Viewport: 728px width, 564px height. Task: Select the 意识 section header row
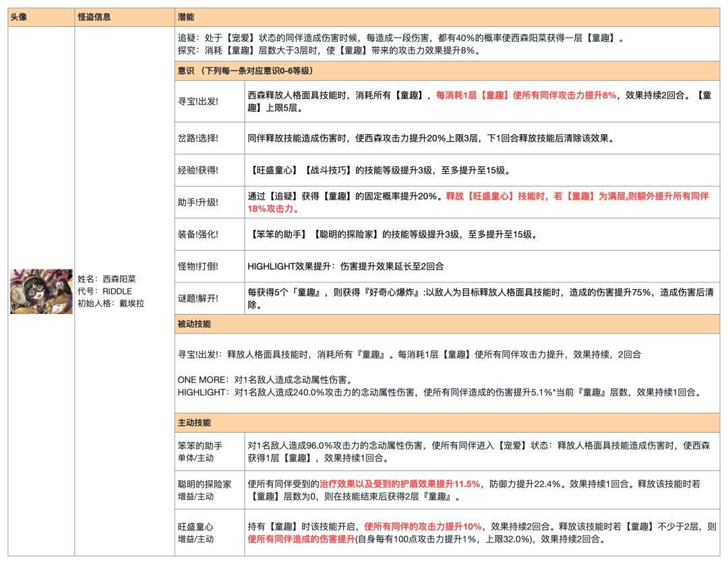click(447, 71)
